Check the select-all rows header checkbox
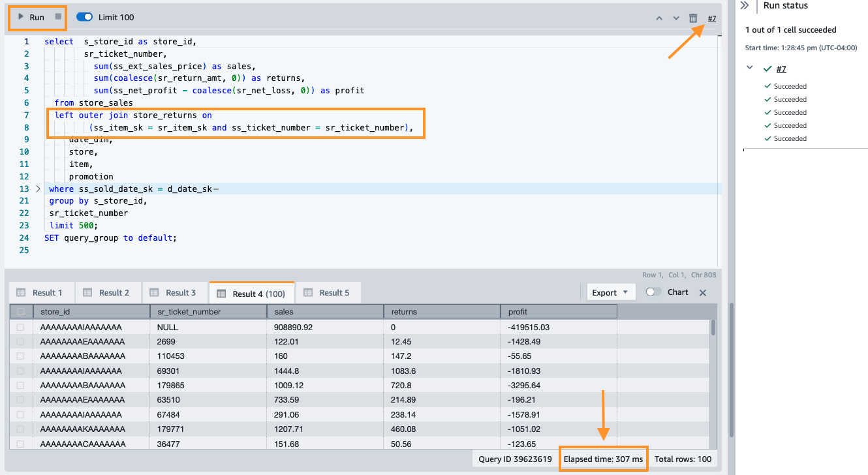Viewport: 868px width, 475px height. (x=22, y=312)
